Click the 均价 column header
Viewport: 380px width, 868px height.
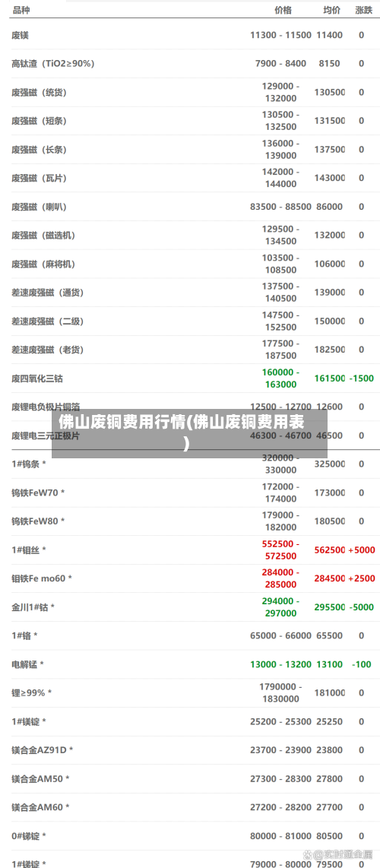(x=331, y=10)
